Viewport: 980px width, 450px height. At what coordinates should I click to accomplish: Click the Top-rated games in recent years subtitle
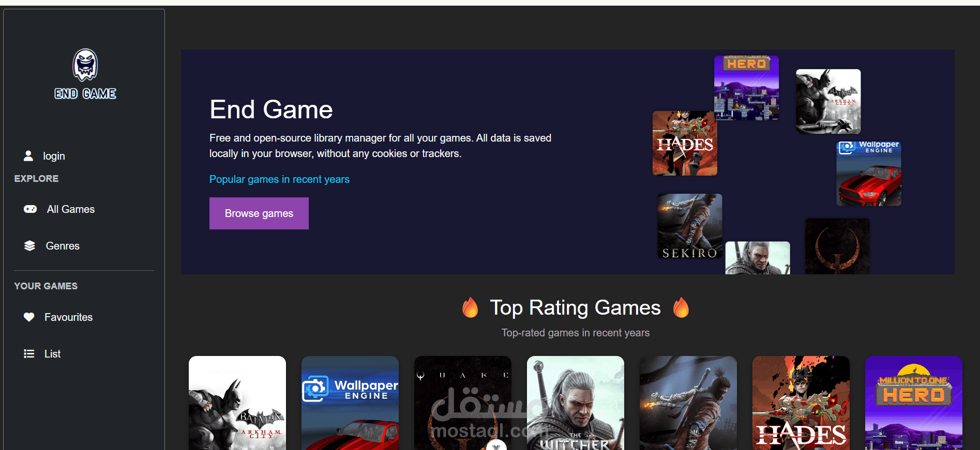coord(575,333)
